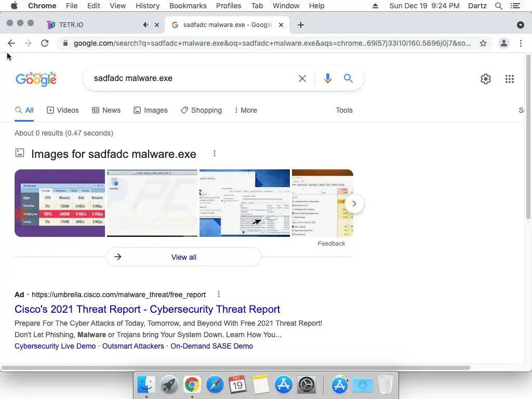Expand the More search categories menu
Viewport: 532px width, 399px height.
(246, 110)
